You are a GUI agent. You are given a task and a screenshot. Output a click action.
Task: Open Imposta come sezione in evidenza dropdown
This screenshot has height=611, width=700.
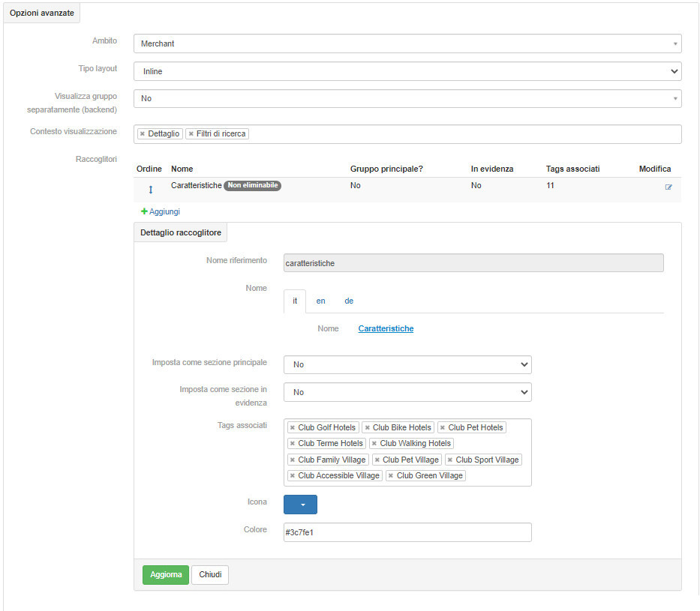(407, 392)
